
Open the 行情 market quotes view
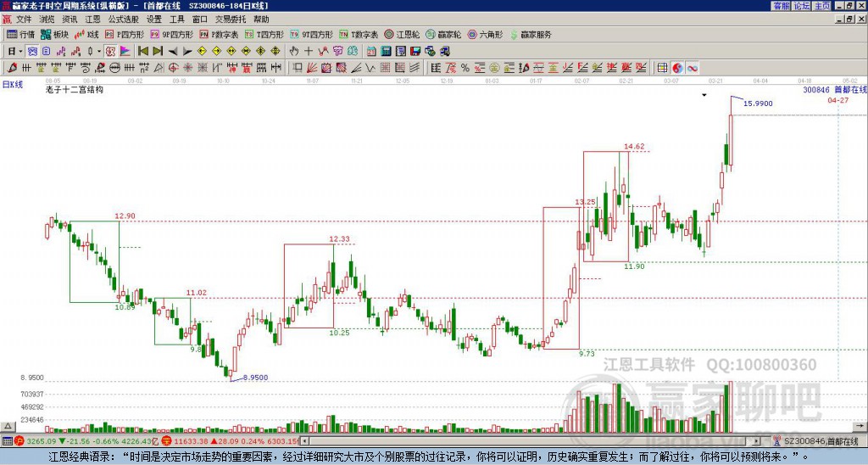[20, 35]
